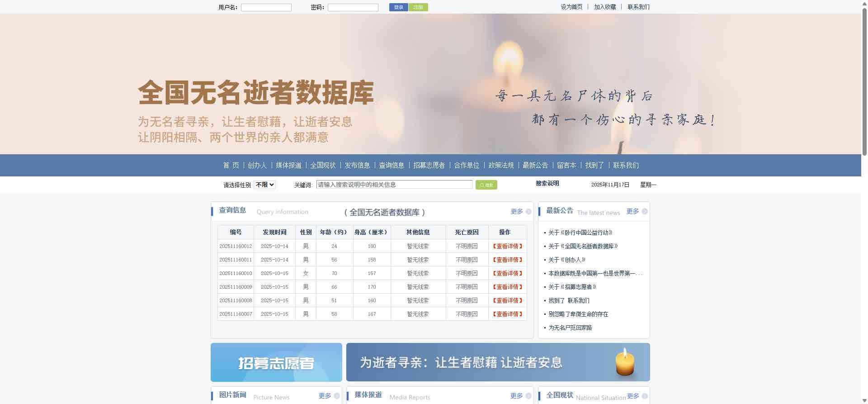
Task: Go to 政策法规 navigation item
Action: click(x=501, y=165)
